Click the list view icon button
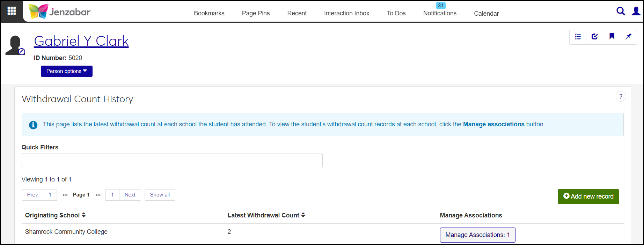This screenshot has height=245, width=644. tap(578, 37)
